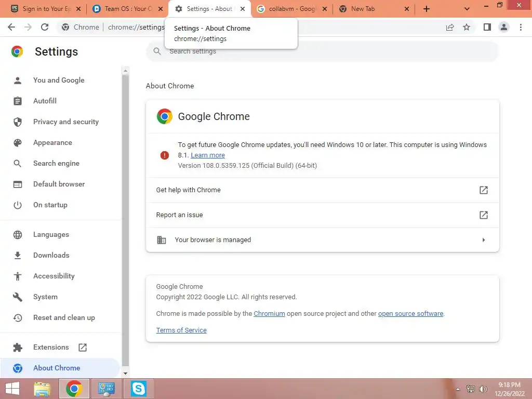Image resolution: width=532 pixels, height=399 pixels.
Task: Open File Explorer from the taskbar
Action: click(43, 389)
